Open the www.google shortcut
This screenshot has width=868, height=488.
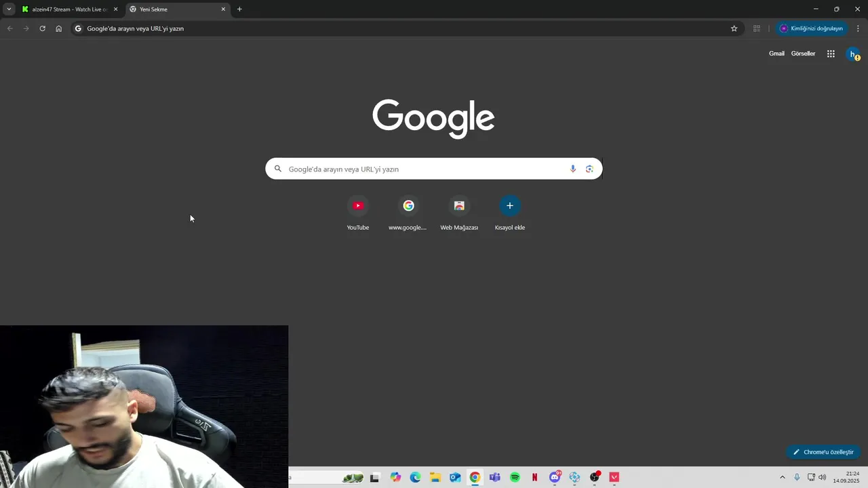tap(408, 213)
